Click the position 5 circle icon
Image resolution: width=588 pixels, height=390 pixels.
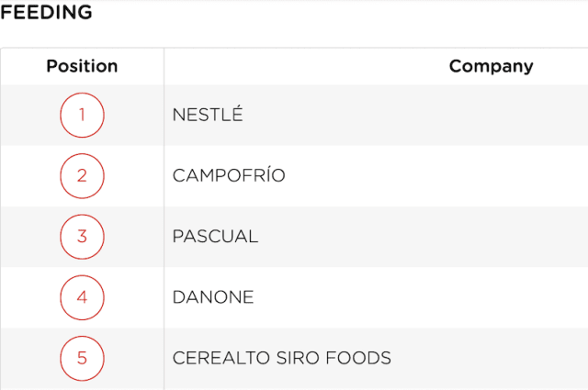[x=82, y=358]
